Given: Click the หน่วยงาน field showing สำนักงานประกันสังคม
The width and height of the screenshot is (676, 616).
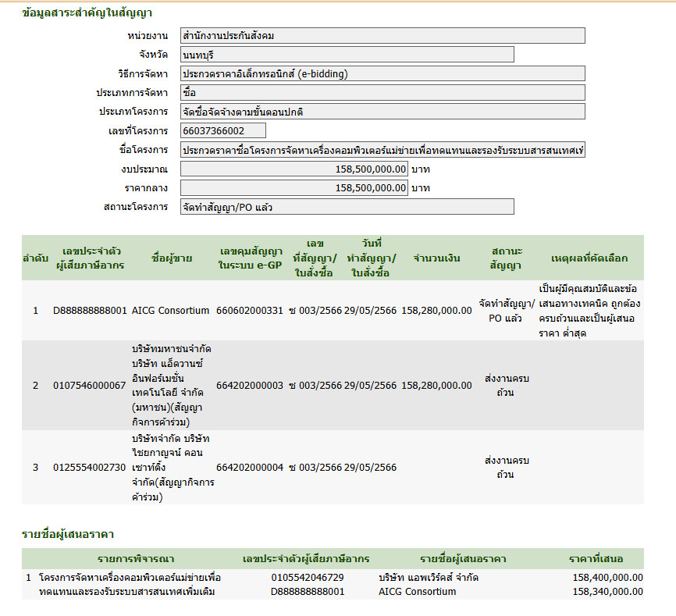Looking at the screenshot, I should point(382,35).
